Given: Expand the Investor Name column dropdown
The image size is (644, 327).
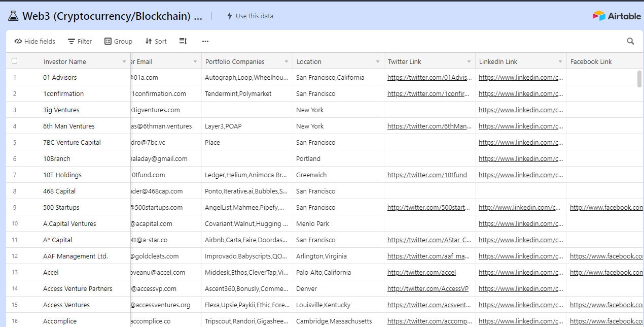Looking at the screenshot, I should point(124,62).
